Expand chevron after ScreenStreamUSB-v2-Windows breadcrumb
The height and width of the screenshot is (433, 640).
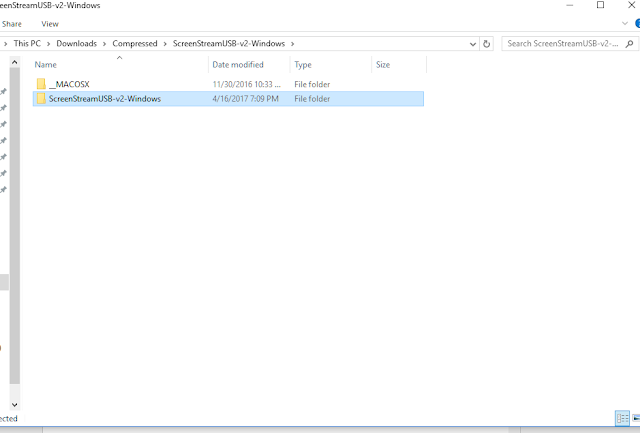tap(292, 44)
